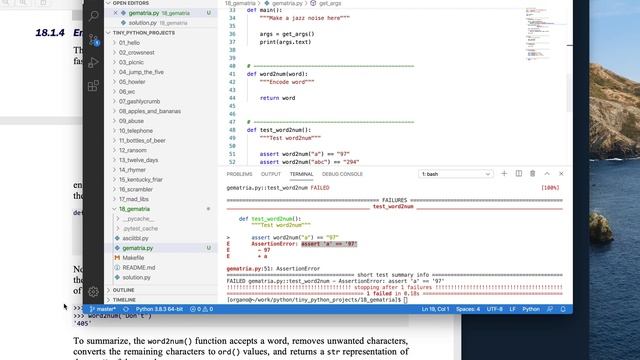Open asciitbl.py in the explorer
Screen dimensions: 640x360
161,238
